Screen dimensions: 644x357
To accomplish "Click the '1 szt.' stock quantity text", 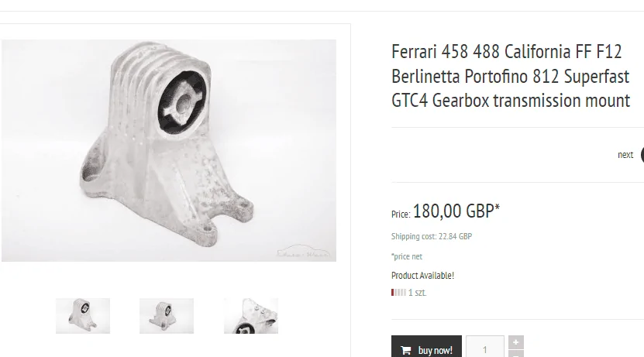I will 417,293.
